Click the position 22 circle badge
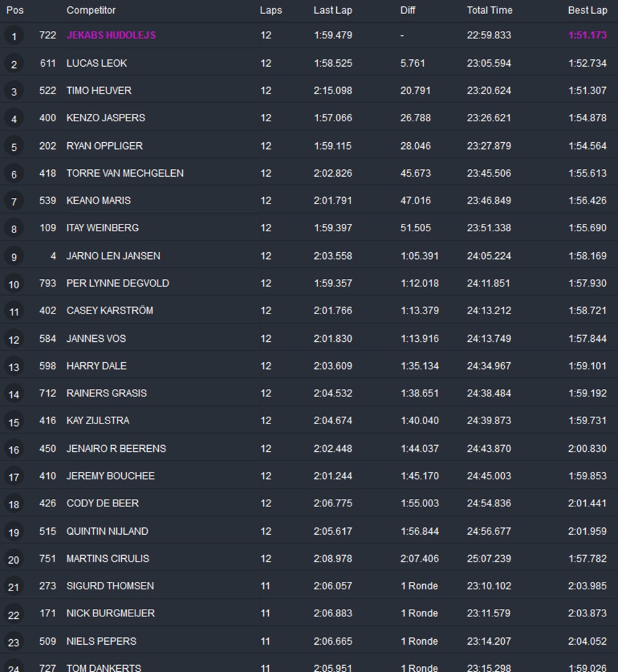 14,615
